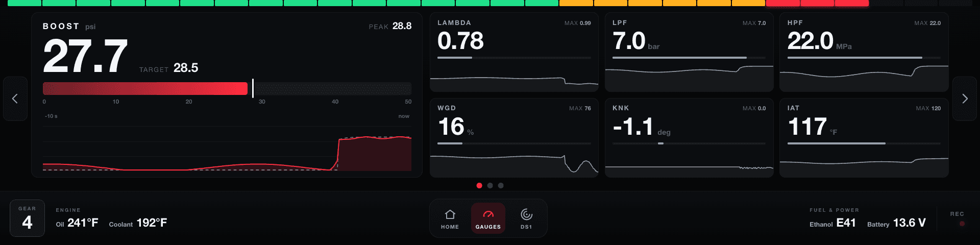This screenshot has height=245, width=980.
Task: Click the red gauge dial icon
Action: point(488,214)
